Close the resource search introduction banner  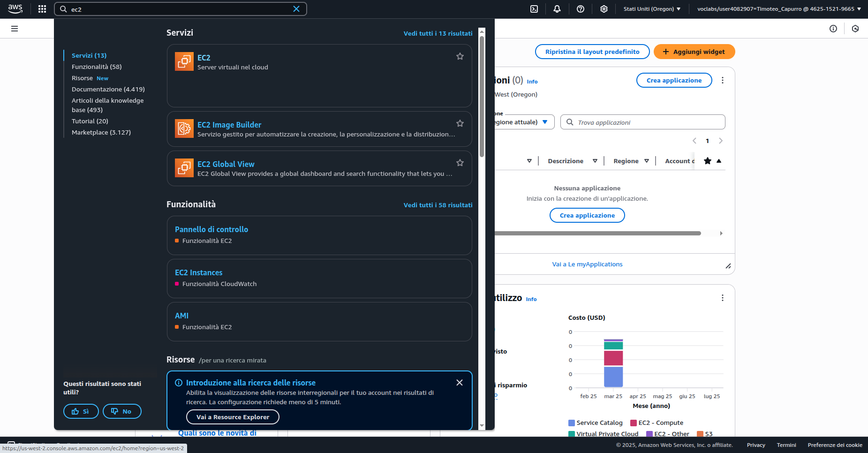(460, 383)
